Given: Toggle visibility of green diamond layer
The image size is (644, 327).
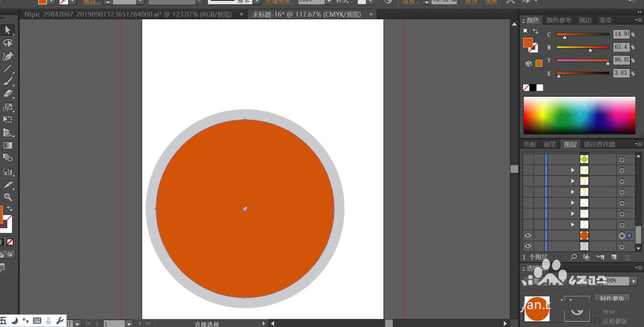Looking at the screenshot, I should pyautogui.click(x=528, y=159).
